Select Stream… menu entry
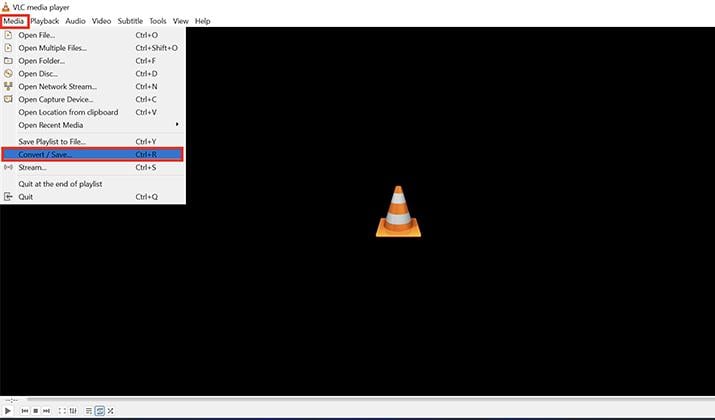Image resolution: width=715 pixels, height=420 pixels. click(93, 167)
